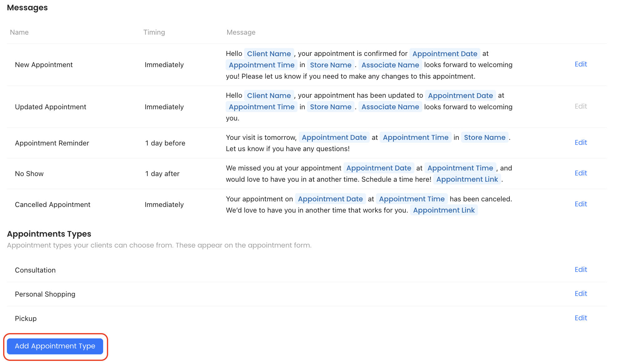Click the Appointment Link chip in No Show

(x=467, y=179)
